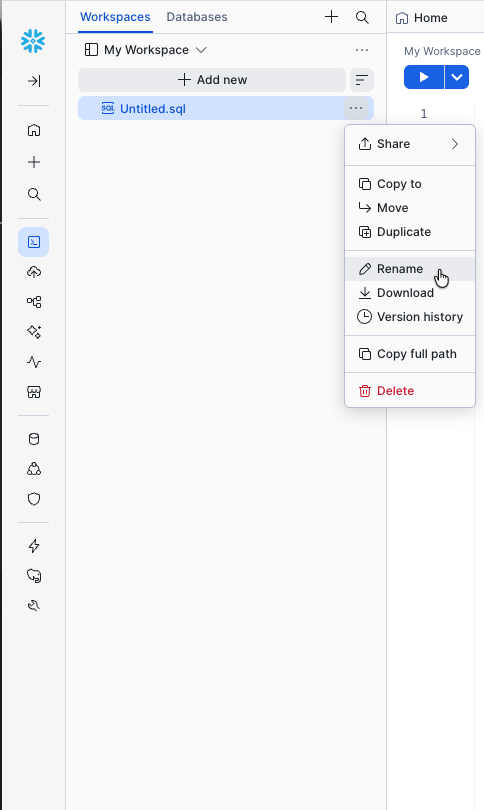Open the run options dropdown arrow
Image resolution: width=484 pixels, height=810 pixels.
(457, 77)
